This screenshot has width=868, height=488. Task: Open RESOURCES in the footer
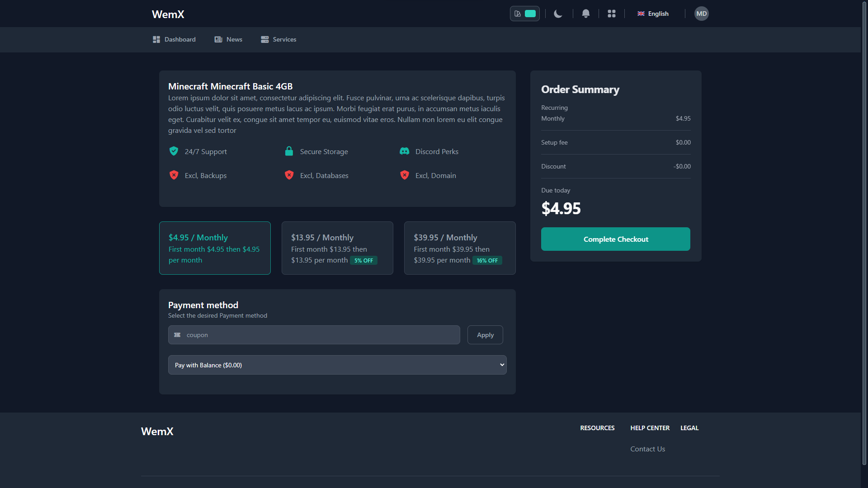(597, 428)
